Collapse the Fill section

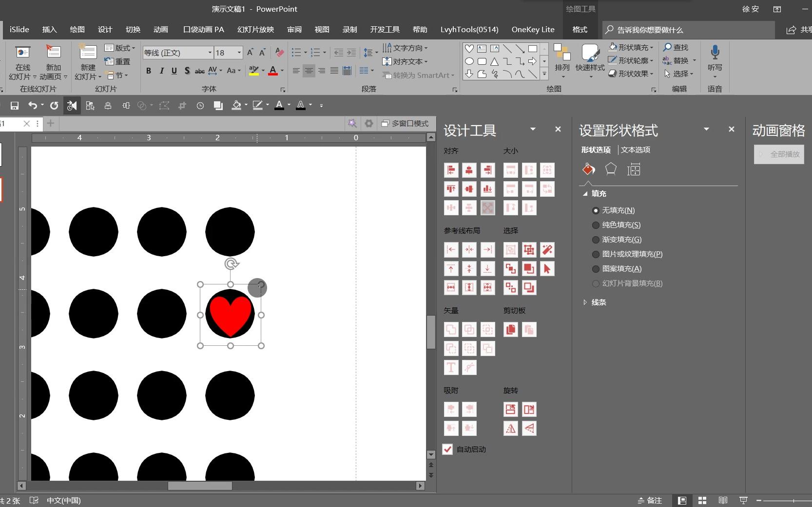[x=585, y=193]
